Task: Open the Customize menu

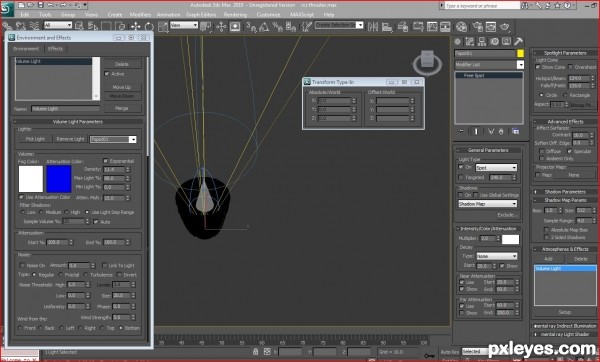Action: pyautogui.click(x=268, y=15)
